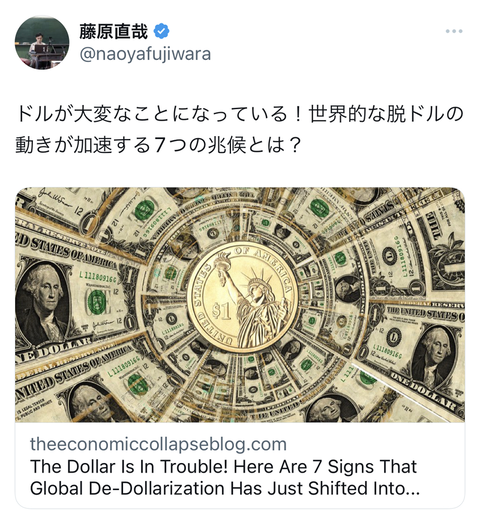This screenshot has width=480, height=511.
Task: Click Washington portrait on the right bill
Action: [433, 356]
